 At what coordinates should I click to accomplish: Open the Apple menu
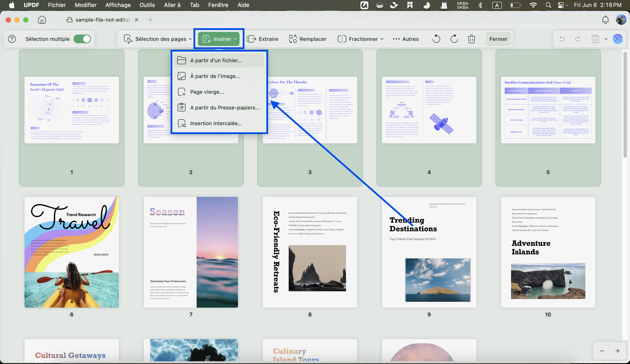(x=12, y=5)
